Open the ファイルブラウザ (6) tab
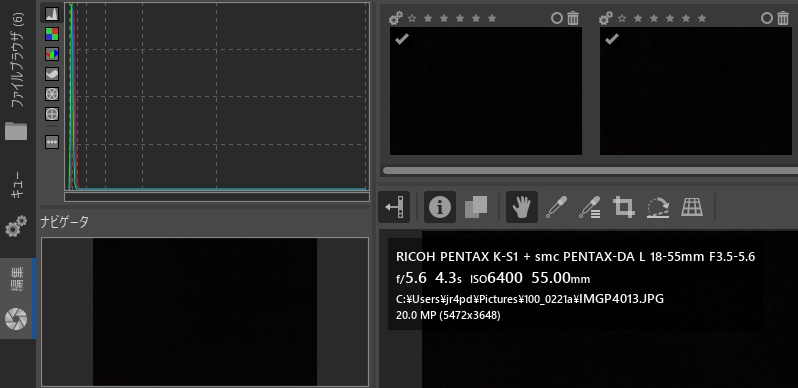Viewport: 798px width, 388px height. point(18,61)
